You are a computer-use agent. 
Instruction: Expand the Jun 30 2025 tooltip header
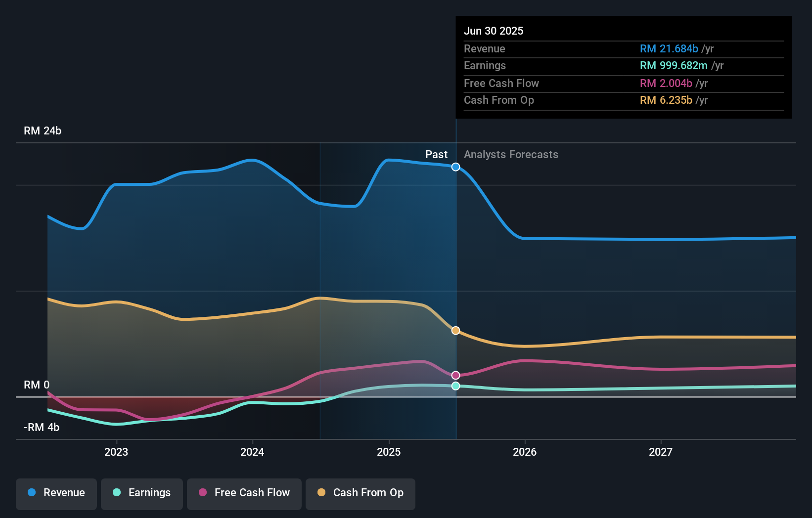click(494, 31)
